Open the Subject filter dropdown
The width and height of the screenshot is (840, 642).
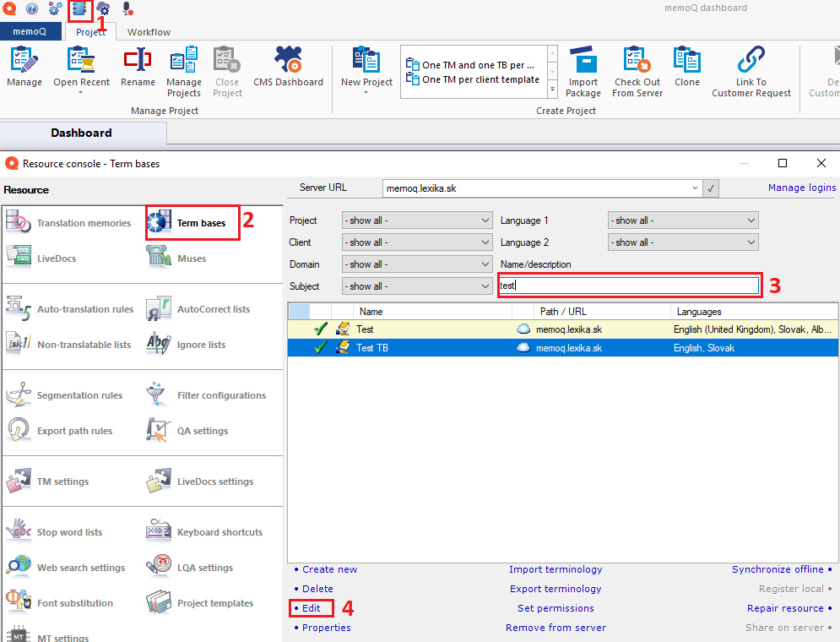click(x=417, y=286)
